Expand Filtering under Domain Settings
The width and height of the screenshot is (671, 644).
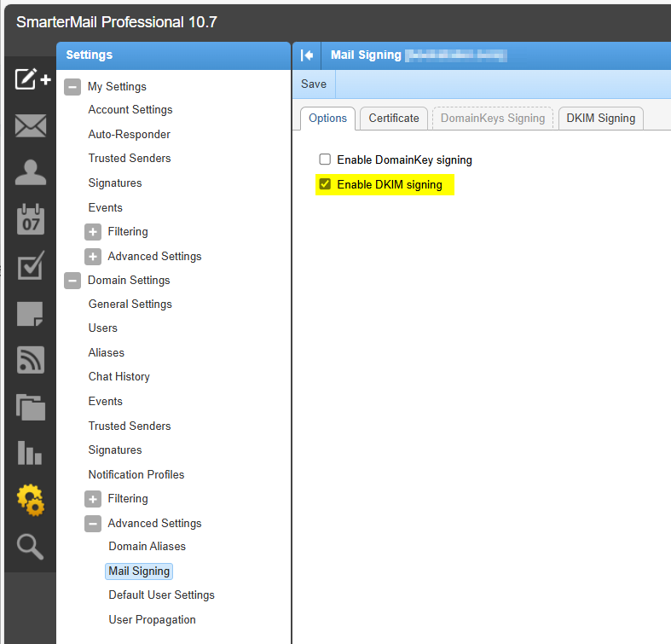click(x=93, y=499)
